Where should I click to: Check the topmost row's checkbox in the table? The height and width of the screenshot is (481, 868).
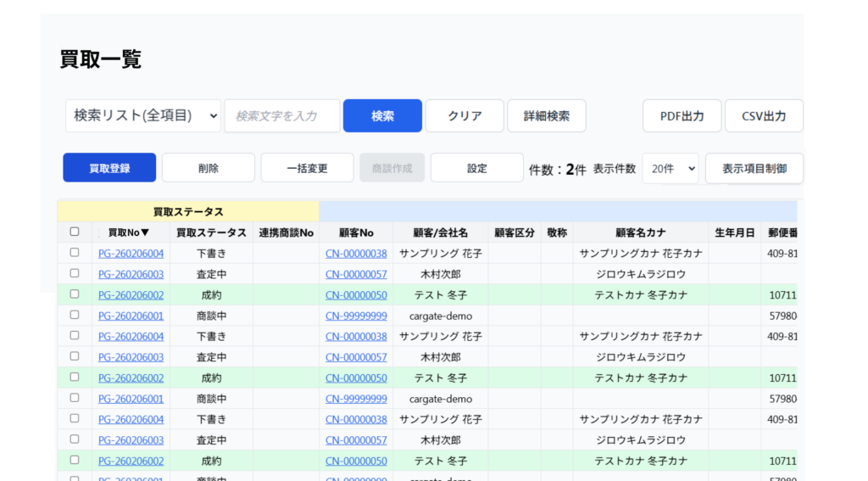pos(75,253)
